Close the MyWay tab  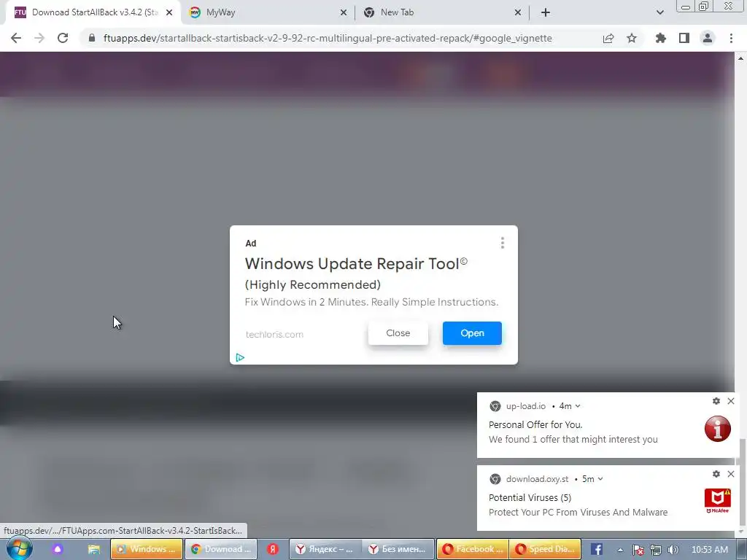pos(344,13)
